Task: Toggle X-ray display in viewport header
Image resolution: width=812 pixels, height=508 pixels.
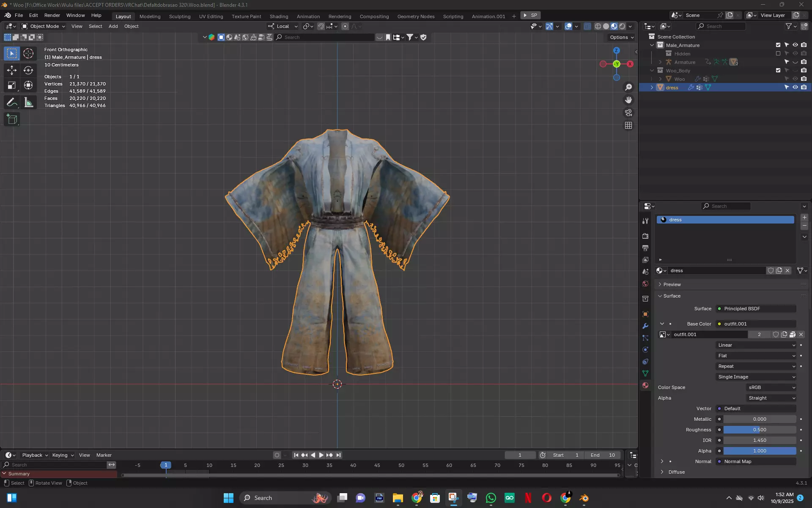Action: (x=587, y=26)
